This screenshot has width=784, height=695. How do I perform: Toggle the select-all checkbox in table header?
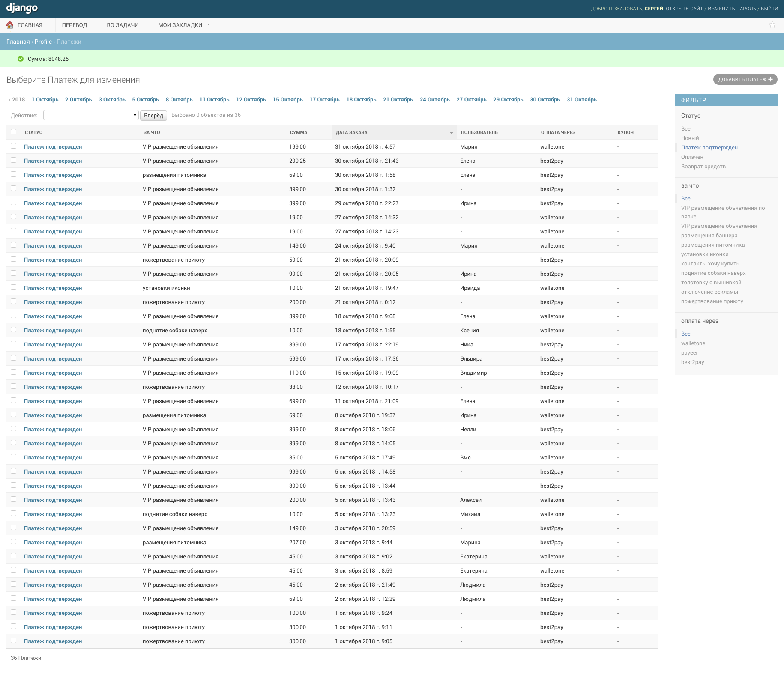click(14, 132)
